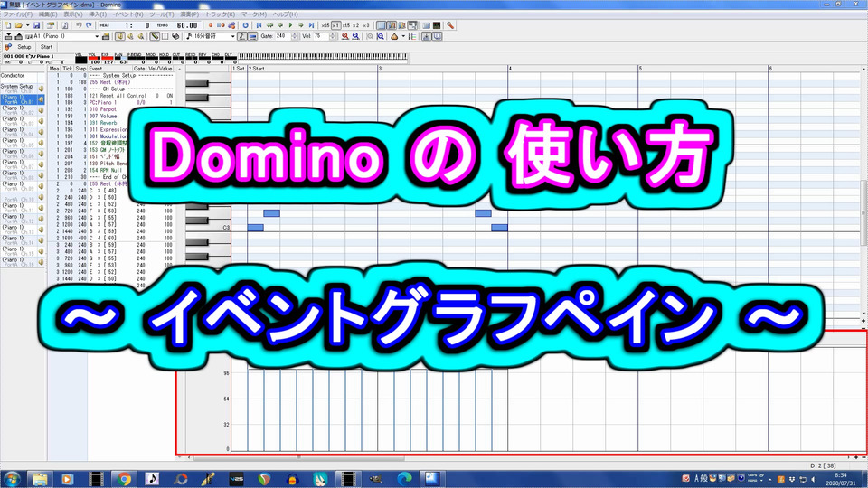
Task: Select the '010 Panpot' event row
Action: [x=108, y=109]
